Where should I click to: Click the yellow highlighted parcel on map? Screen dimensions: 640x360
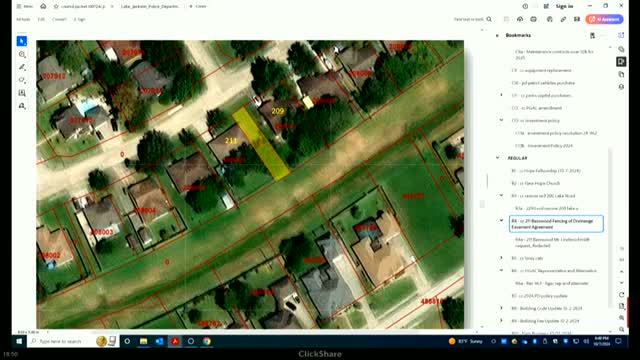click(x=261, y=144)
